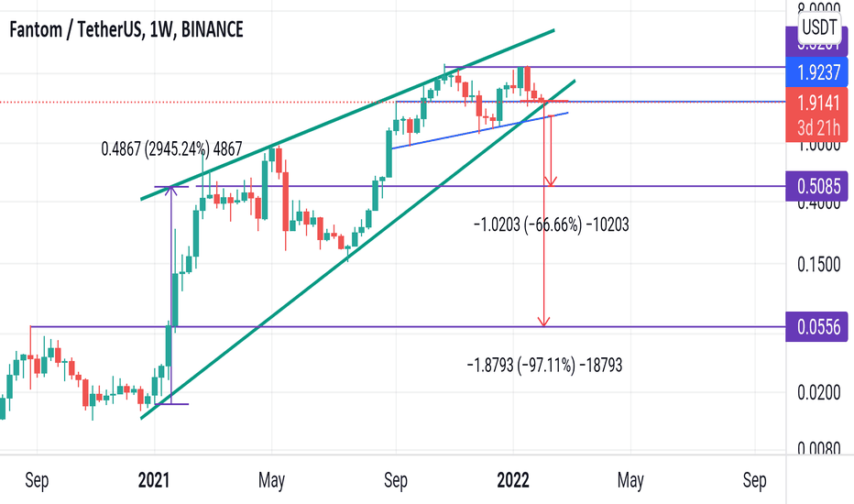Click the red 1.9141 current price label
Screen dimensions: 854x504
(816, 102)
